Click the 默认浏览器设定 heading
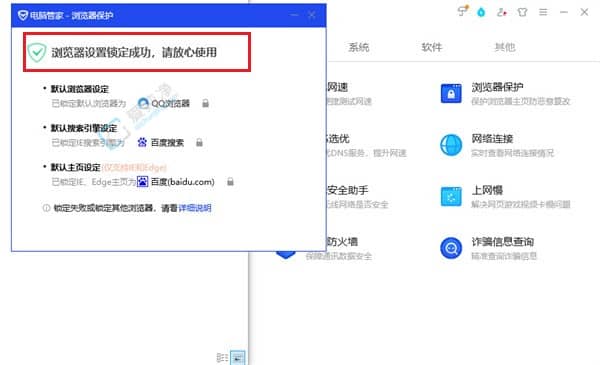Image resolution: width=600 pixels, height=365 pixels. pos(80,89)
